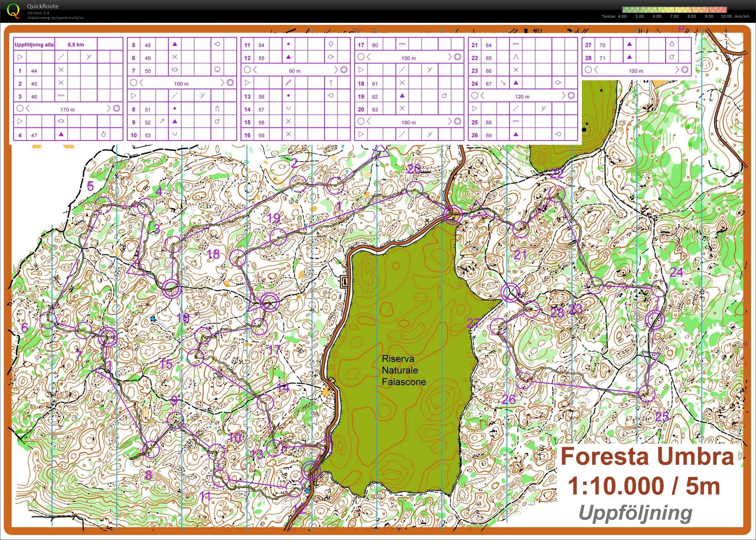Viewport: 756px width, 540px height.
Task: Click control number 9 on the map
Action: (174, 401)
